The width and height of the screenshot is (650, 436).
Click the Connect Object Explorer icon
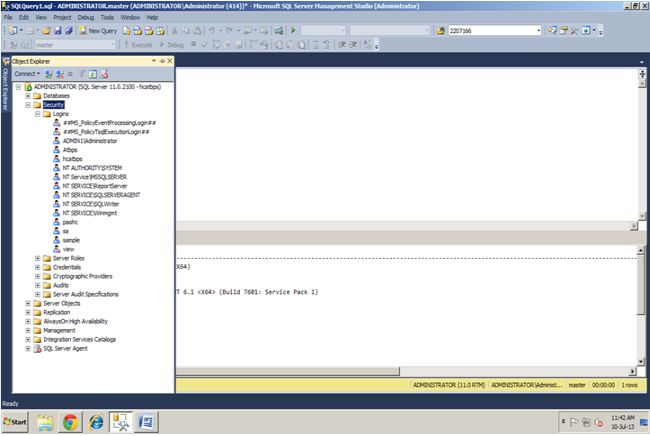[x=49, y=74]
